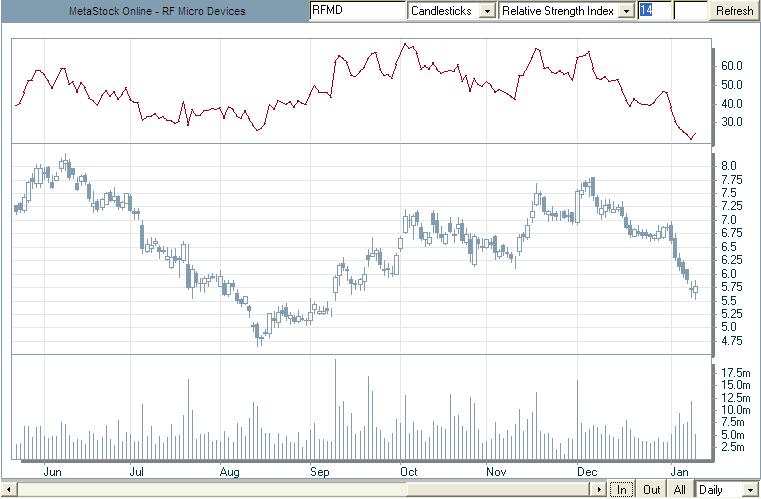761x499 pixels.
Task: Click the 17.5m volume axis label
Action: 736,373
